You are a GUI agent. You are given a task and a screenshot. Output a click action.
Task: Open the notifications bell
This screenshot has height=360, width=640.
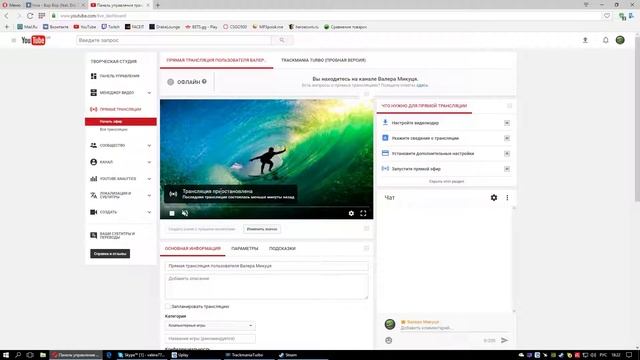click(x=605, y=40)
